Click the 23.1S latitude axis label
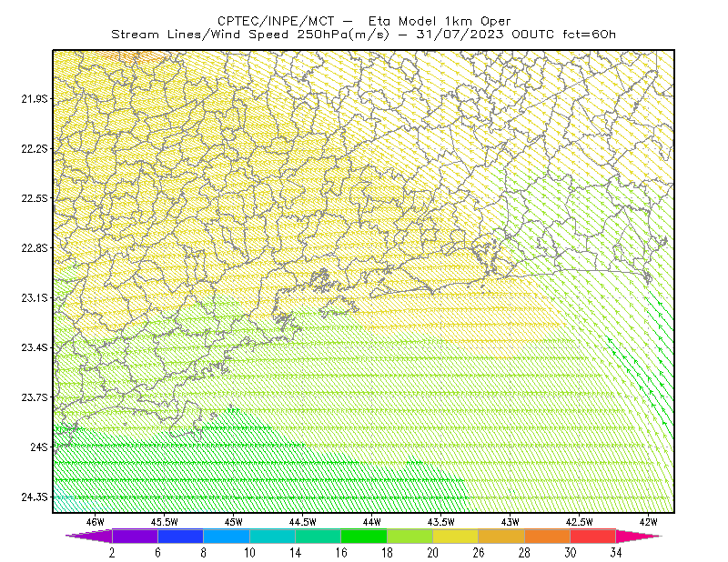This screenshot has width=728, height=562. [35, 298]
